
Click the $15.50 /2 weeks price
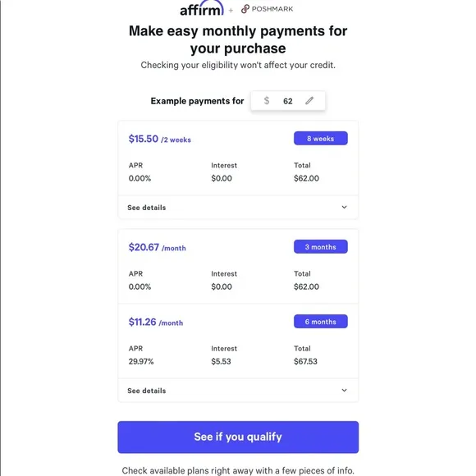click(x=160, y=139)
